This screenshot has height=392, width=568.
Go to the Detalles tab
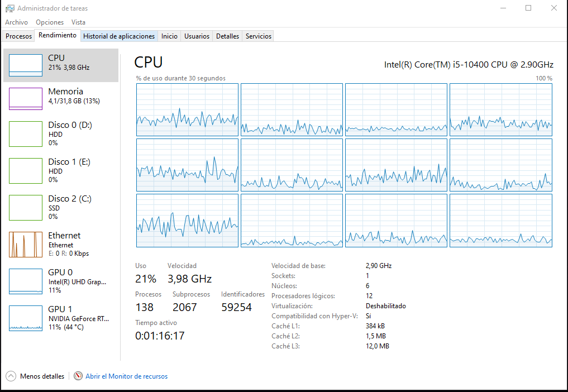coord(227,36)
